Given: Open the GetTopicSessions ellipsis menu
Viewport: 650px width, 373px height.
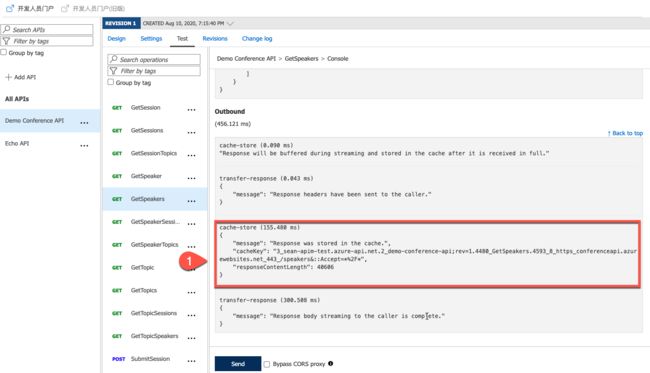Looking at the screenshot, I should 191,315.
